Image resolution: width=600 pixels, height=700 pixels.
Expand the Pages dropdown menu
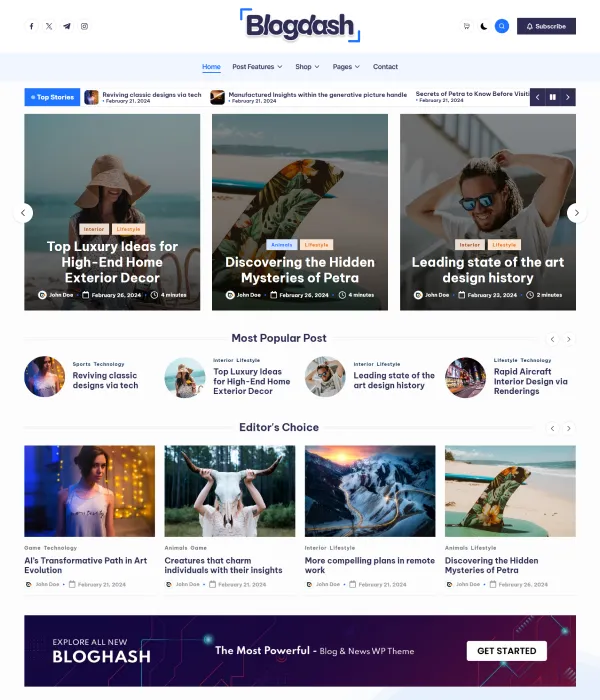(x=346, y=67)
